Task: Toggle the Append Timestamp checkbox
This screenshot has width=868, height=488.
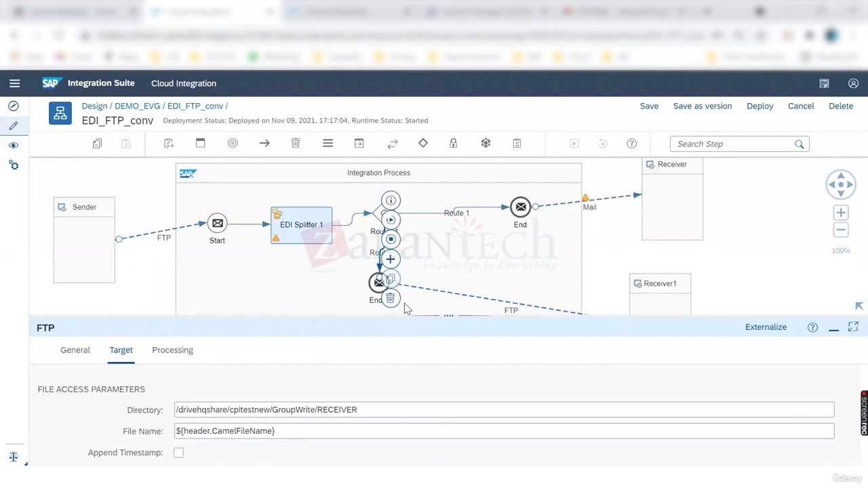Action: [x=178, y=453]
